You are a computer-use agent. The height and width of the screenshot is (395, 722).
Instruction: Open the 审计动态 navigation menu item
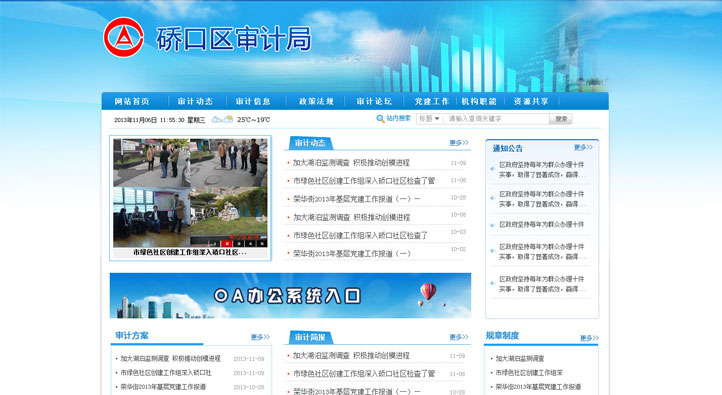[x=195, y=101]
